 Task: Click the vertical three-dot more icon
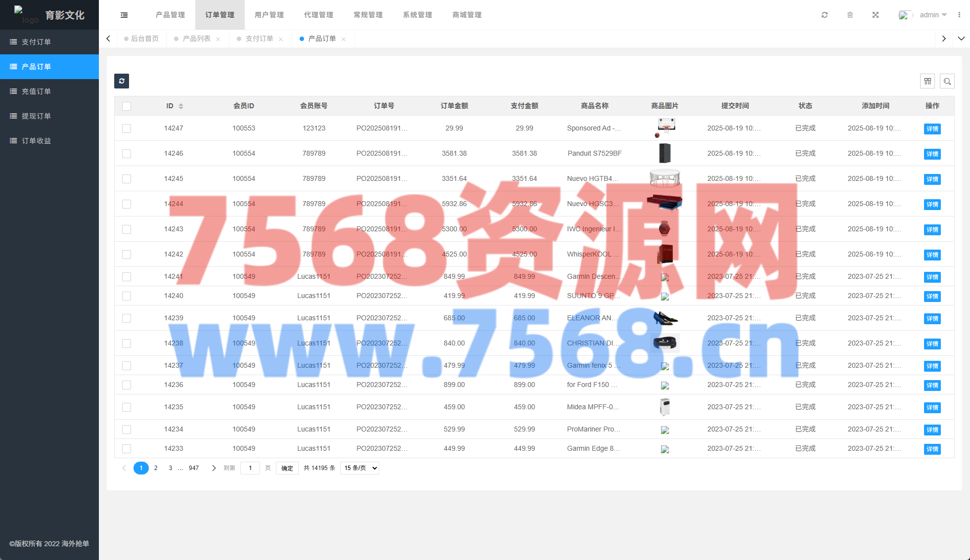pos(959,15)
